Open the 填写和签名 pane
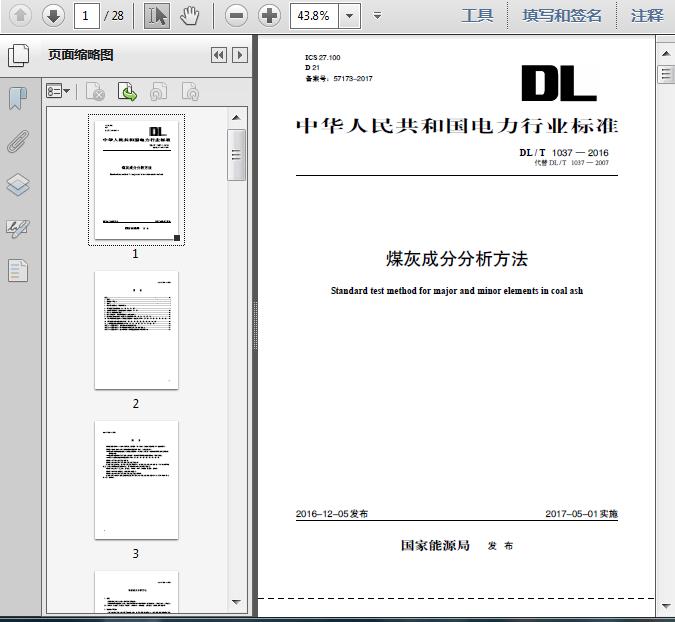The height and width of the screenshot is (622, 675). pos(562,16)
